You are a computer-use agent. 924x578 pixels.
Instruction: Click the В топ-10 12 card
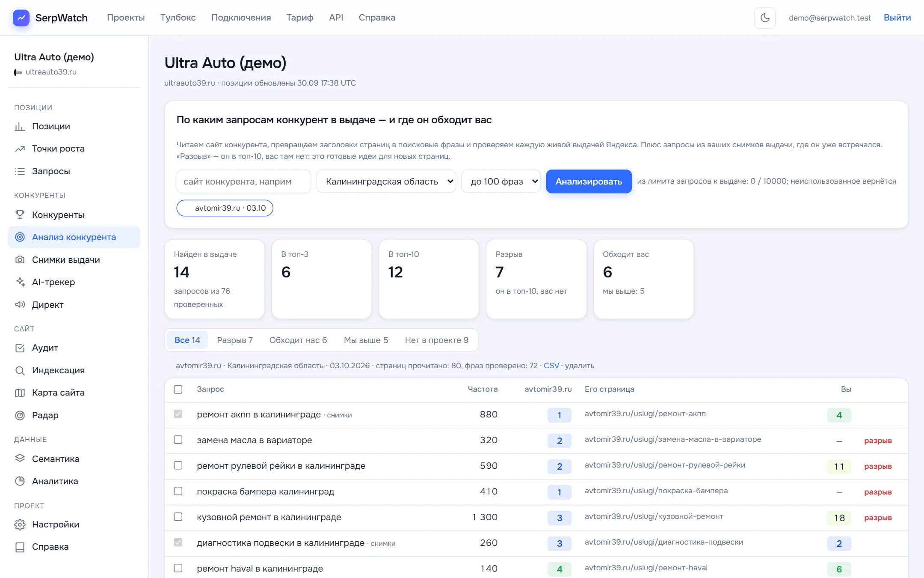coord(429,279)
